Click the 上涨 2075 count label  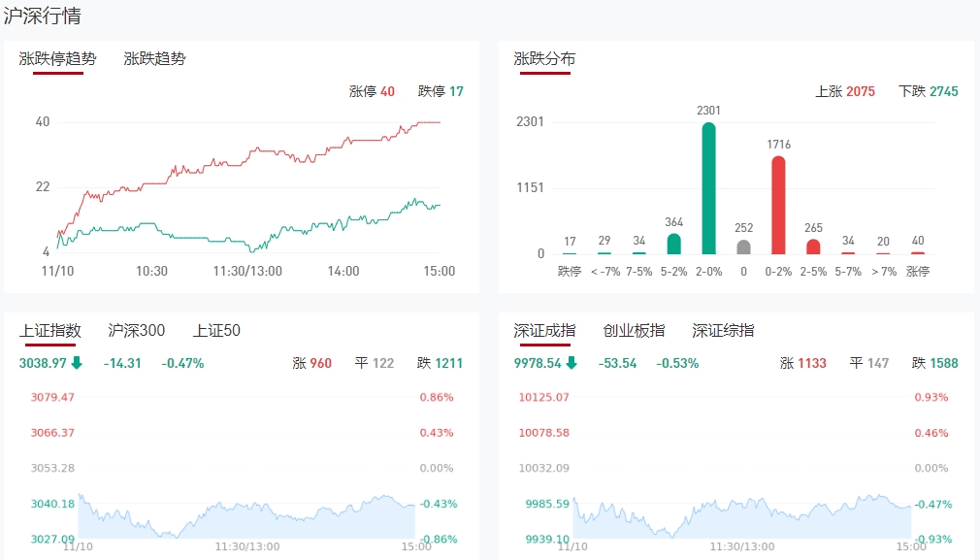click(844, 91)
